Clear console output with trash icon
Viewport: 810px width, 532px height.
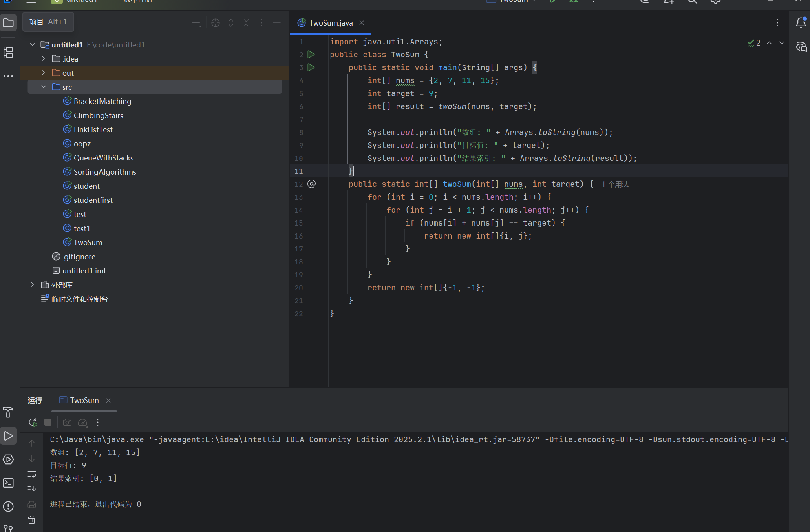click(x=32, y=520)
